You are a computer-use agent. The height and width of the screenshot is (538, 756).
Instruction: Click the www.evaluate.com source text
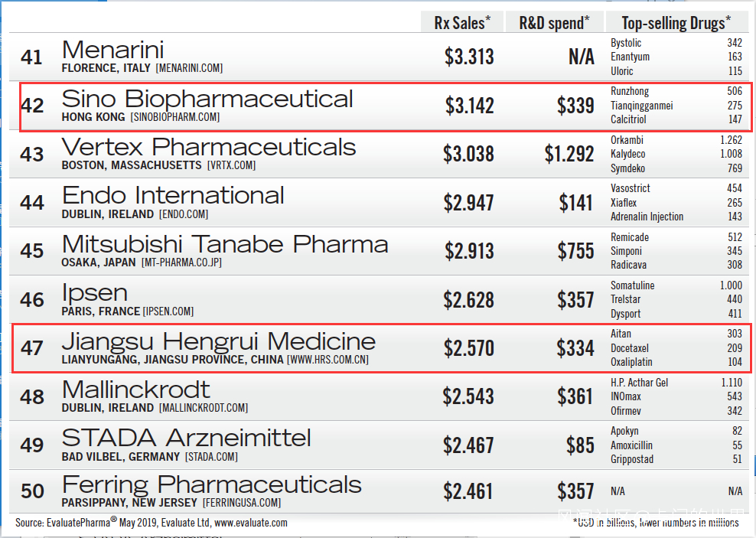pos(251,523)
